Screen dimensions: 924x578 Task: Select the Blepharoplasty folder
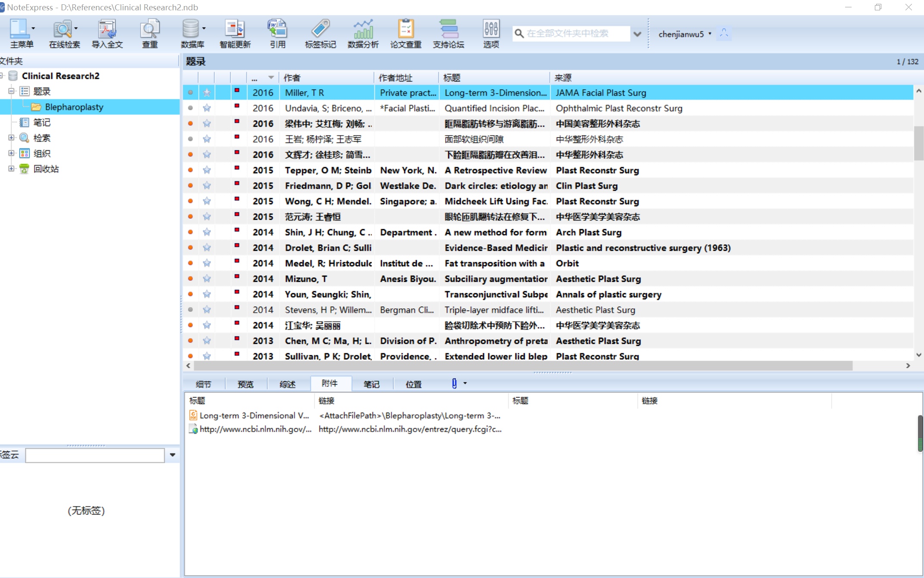74,107
